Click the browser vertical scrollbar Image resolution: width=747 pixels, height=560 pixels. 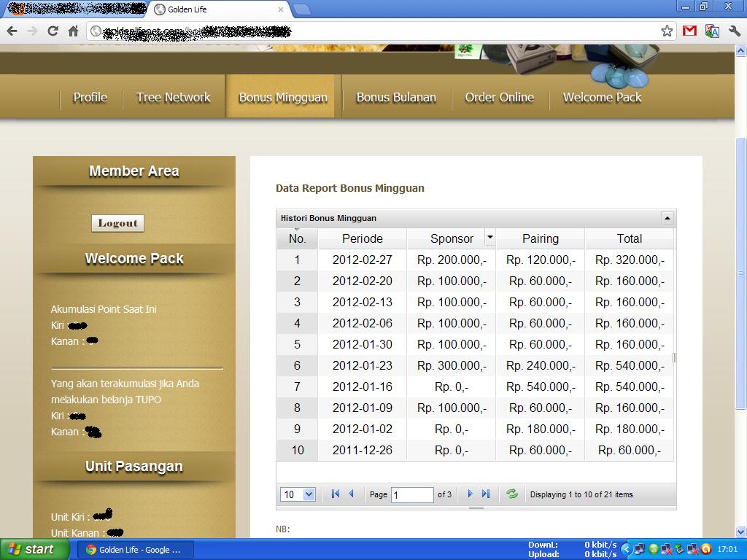tap(741, 273)
